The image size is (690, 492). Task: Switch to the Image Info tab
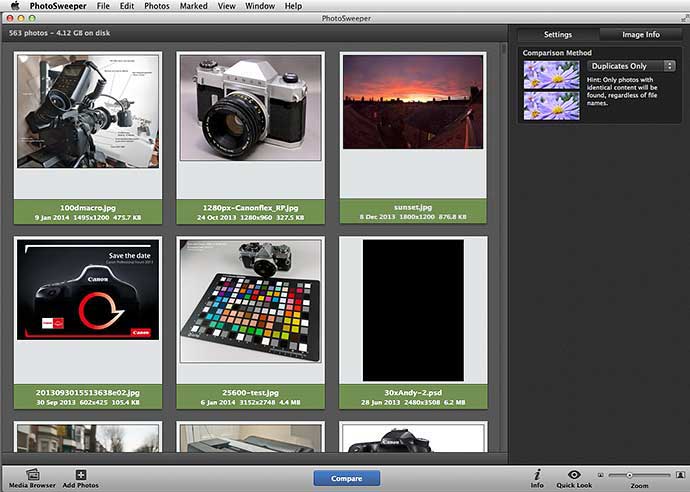641,34
